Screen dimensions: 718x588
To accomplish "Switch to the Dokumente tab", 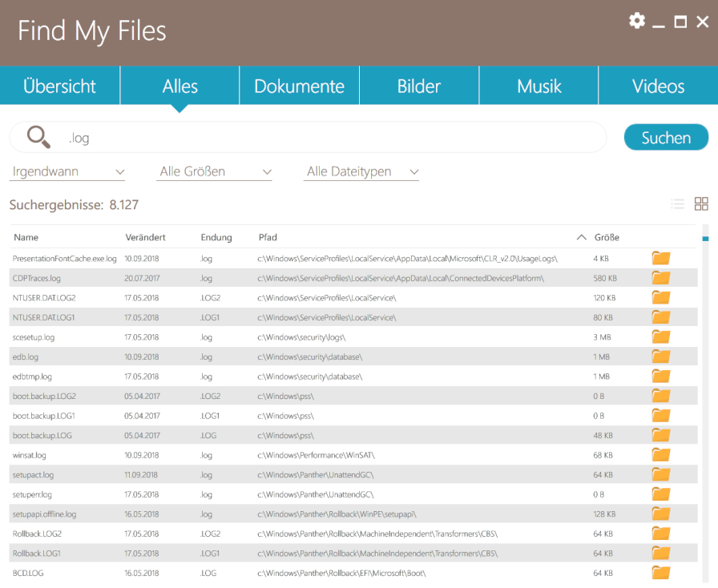I will (x=299, y=86).
